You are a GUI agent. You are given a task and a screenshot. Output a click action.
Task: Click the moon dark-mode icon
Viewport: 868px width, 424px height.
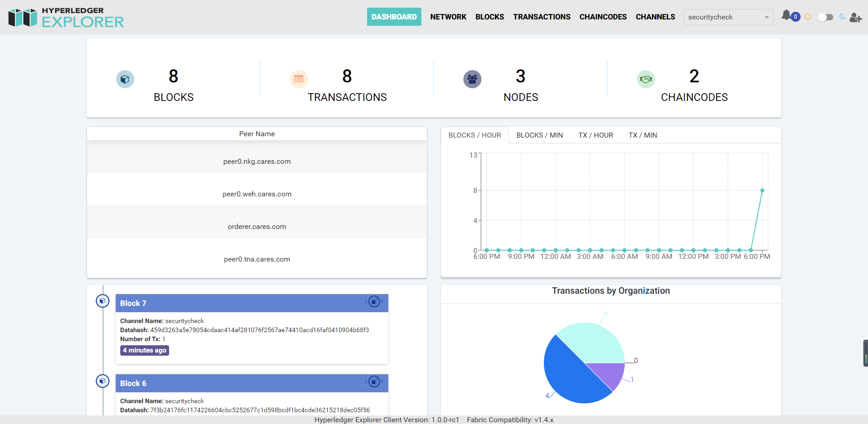point(842,17)
